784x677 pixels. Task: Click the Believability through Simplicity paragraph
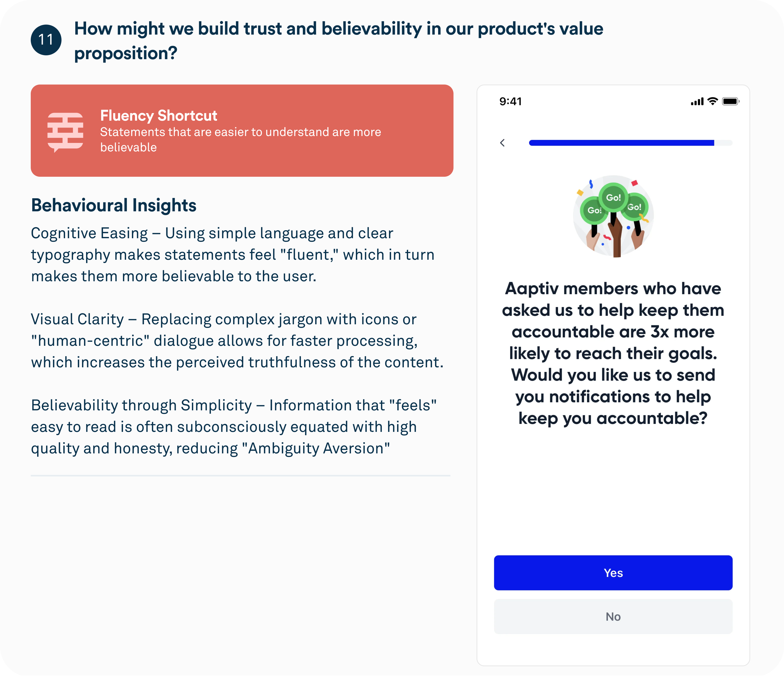(233, 427)
